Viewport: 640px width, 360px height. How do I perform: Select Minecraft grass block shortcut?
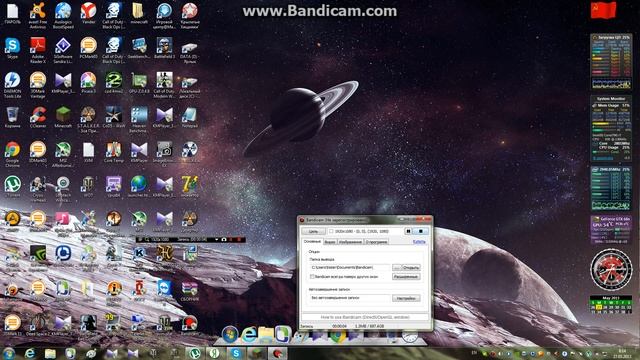[63, 117]
